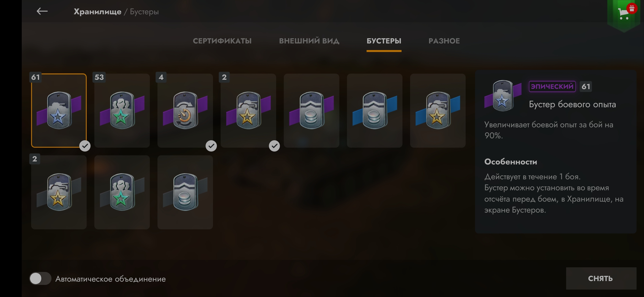The width and height of the screenshot is (644, 297).
Task: Select the blue free XP booster card
Action: (438, 111)
